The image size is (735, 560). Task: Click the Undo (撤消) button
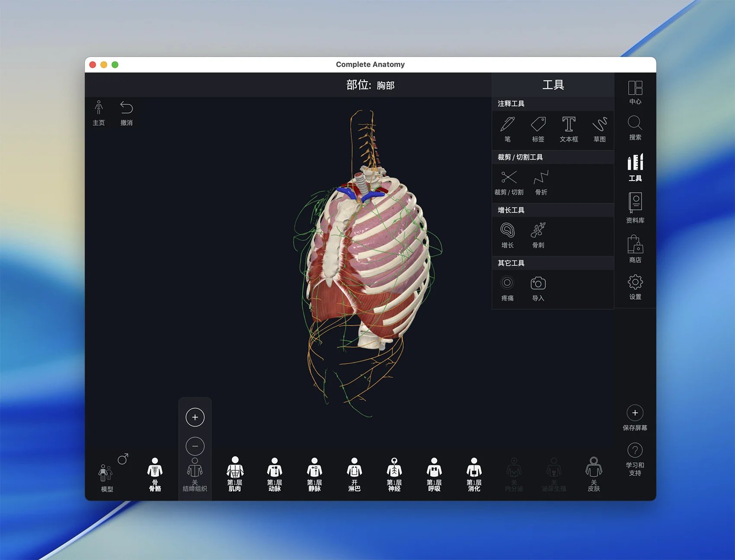click(x=126, y=113)
